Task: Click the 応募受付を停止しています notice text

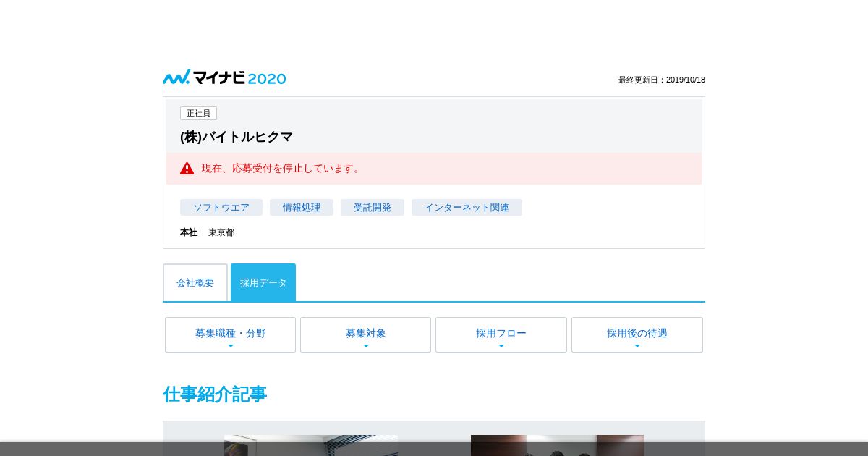Action: click(282, 169)
